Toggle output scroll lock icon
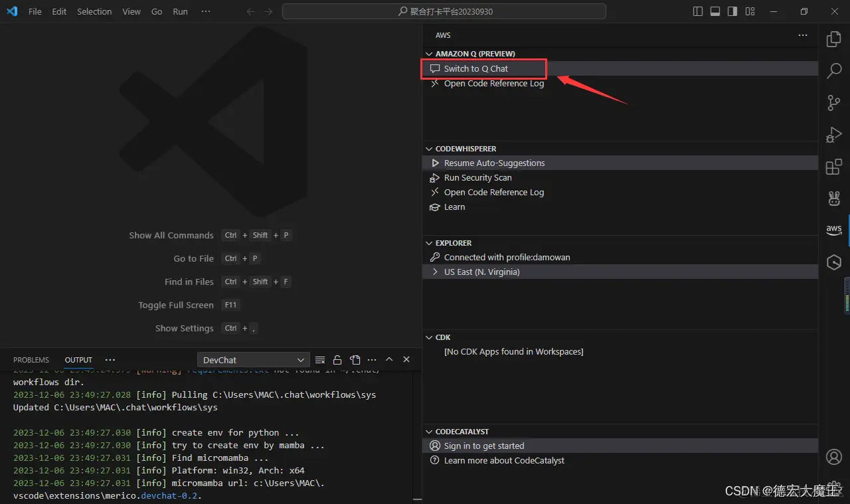This screenshot has height=504, width=850. pyautogui.click(x=337, y=360)
